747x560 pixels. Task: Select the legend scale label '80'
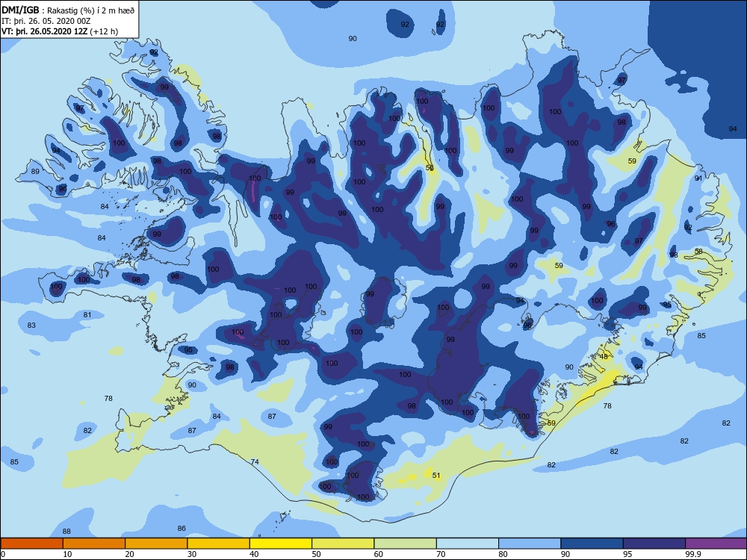(x=503, y=554)
